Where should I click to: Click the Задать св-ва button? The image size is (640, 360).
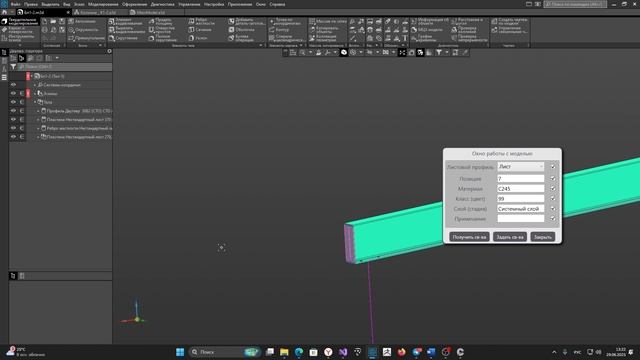510,237
